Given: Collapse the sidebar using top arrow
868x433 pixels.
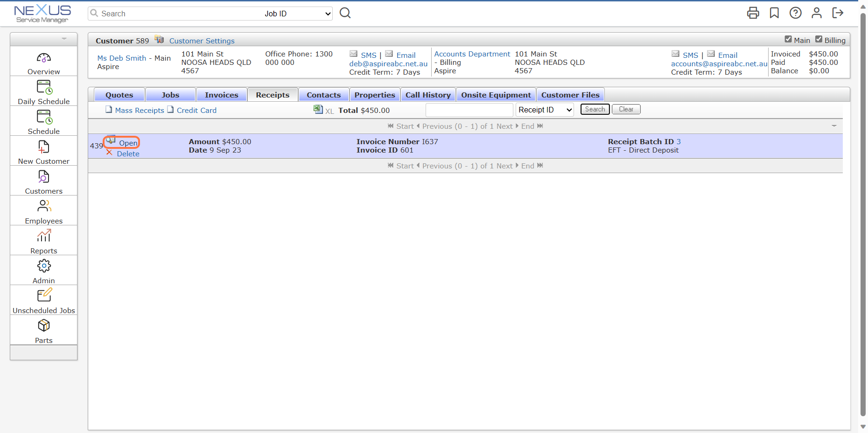Looking at the screenshot, I should point(64,39).
